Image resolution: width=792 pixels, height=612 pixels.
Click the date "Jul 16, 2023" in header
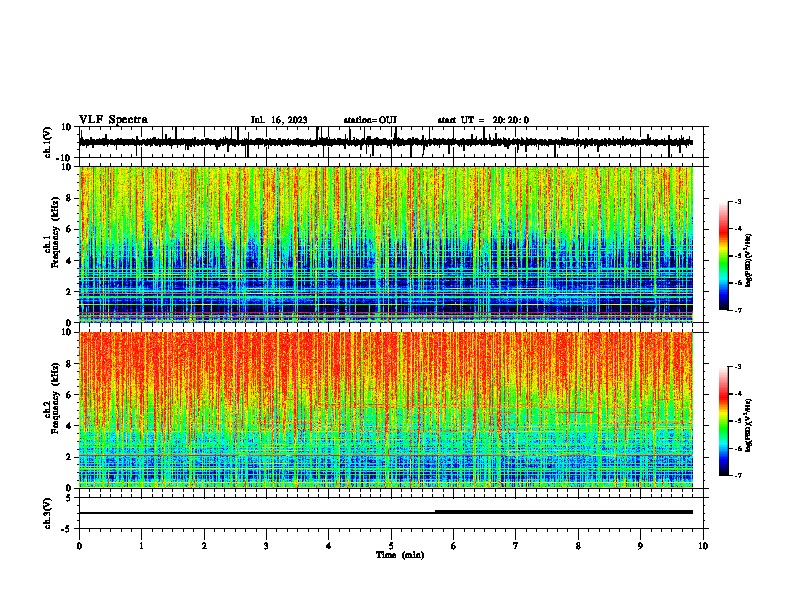[279, 120]
